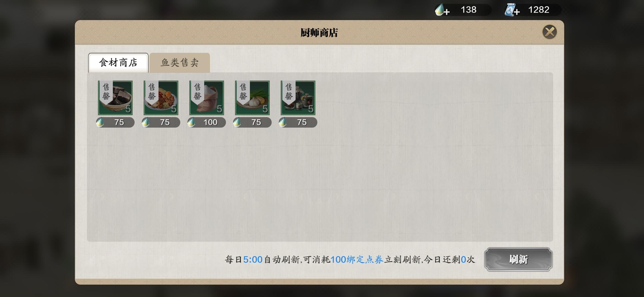644x297 pixels.
Task: Select the sold-out sauce jars item
Action: point(298,98)
